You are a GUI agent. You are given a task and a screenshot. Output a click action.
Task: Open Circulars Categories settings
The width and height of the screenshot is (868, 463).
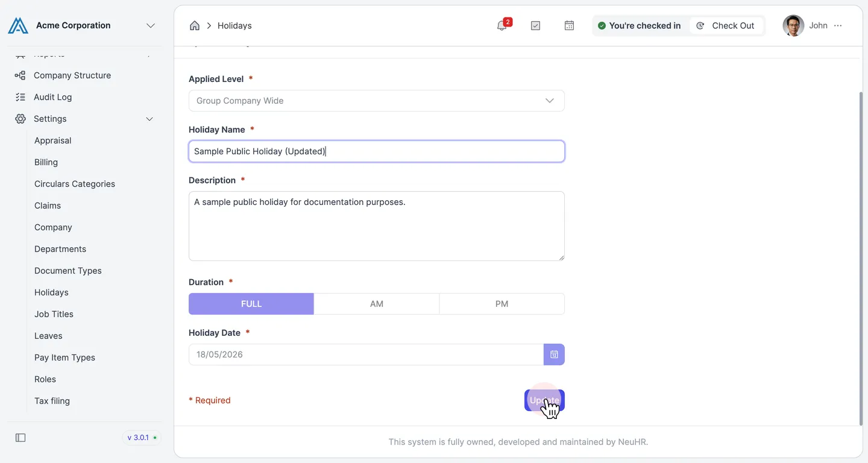tap(75, 184)
